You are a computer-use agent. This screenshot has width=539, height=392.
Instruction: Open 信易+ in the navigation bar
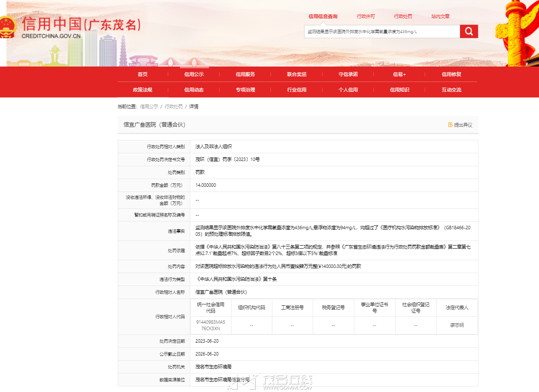tap(399, 74)
